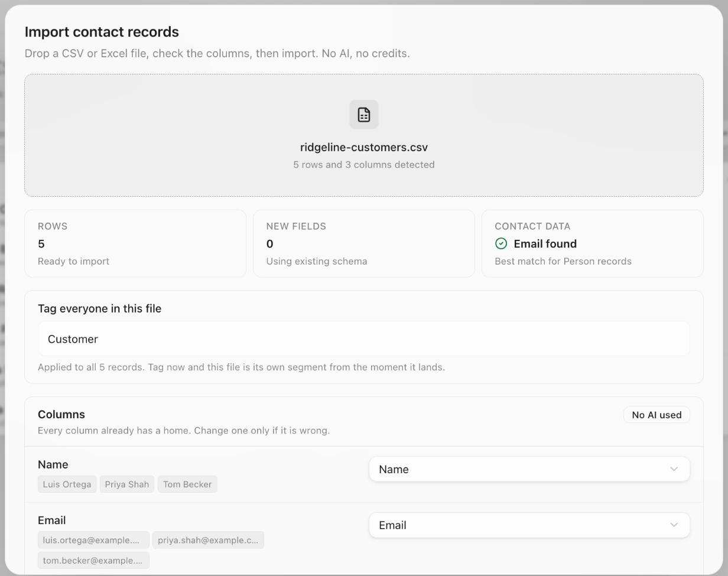Click the Tag everyone in this file label
728x576 pixels.
tap(99, 308)
